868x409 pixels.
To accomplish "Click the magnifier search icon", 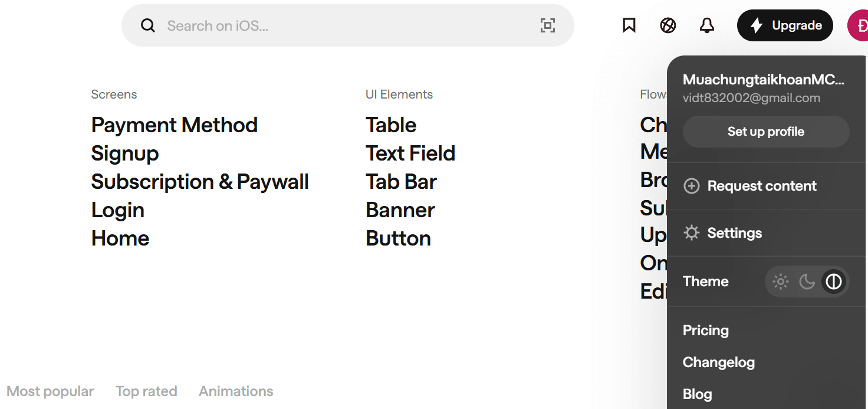I will point(148,25).
